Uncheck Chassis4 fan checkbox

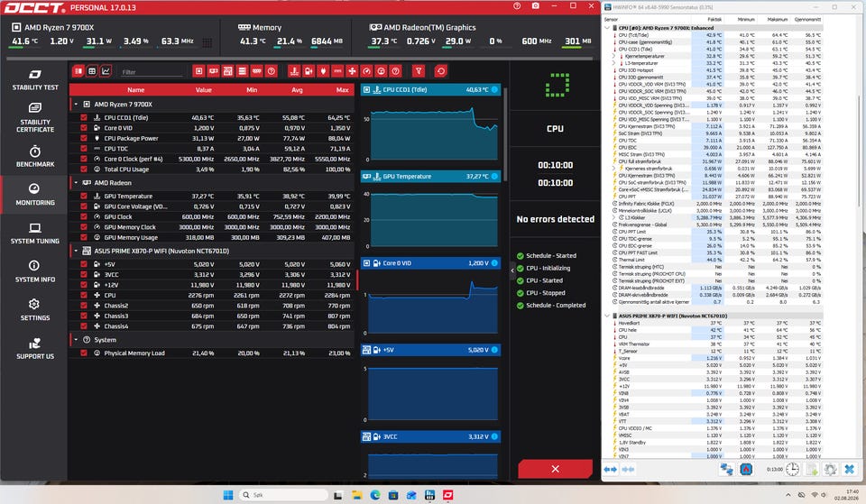point(83,326)
